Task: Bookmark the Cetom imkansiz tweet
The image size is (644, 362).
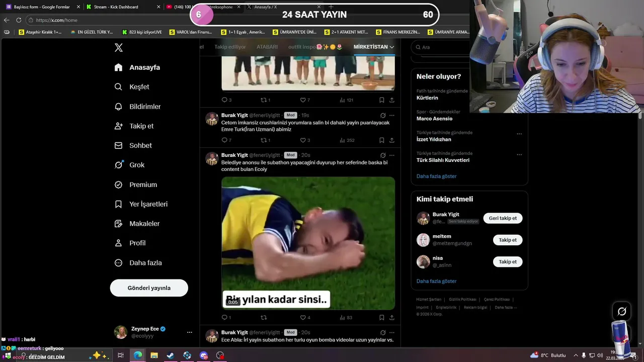Action: coord(382,140)
